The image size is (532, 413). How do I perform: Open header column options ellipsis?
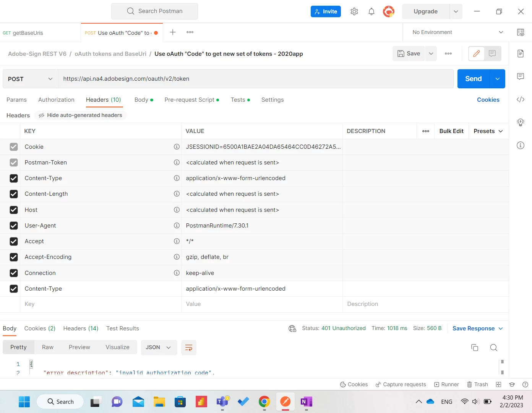pos(426,131)
